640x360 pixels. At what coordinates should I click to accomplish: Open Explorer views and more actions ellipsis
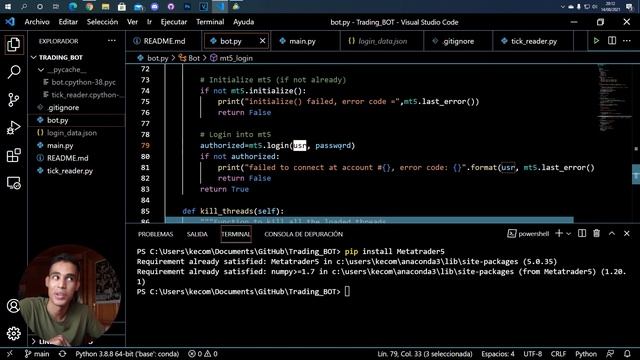click(x=112, y=41)
